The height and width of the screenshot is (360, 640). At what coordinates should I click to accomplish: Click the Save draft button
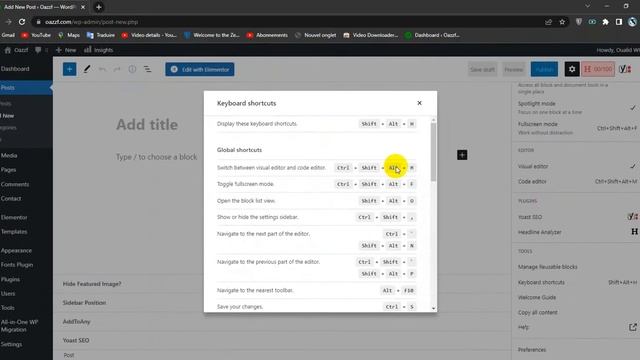click(x=482, y=69)
